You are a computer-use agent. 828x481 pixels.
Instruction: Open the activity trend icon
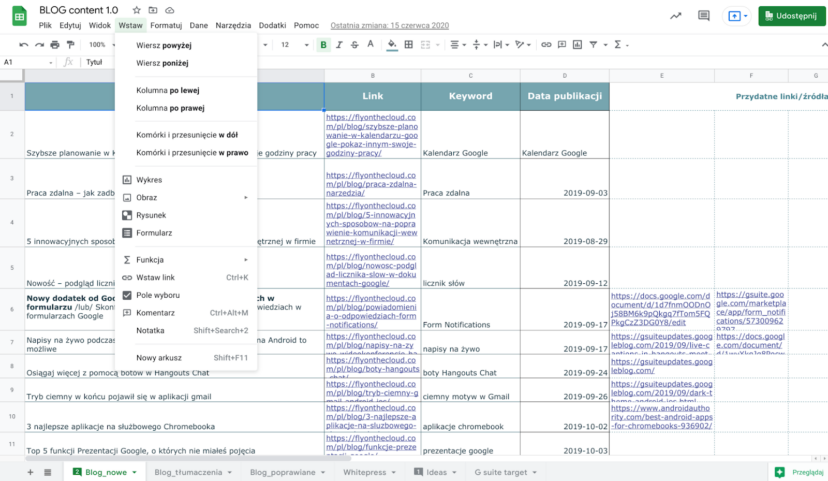tap(675, 16)
